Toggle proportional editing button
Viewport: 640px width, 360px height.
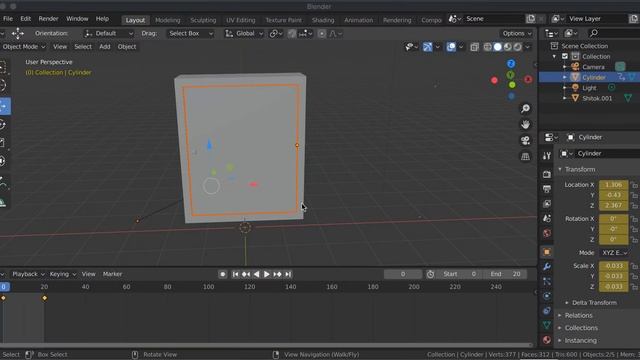pyautogui.click(x=322, y=34)
